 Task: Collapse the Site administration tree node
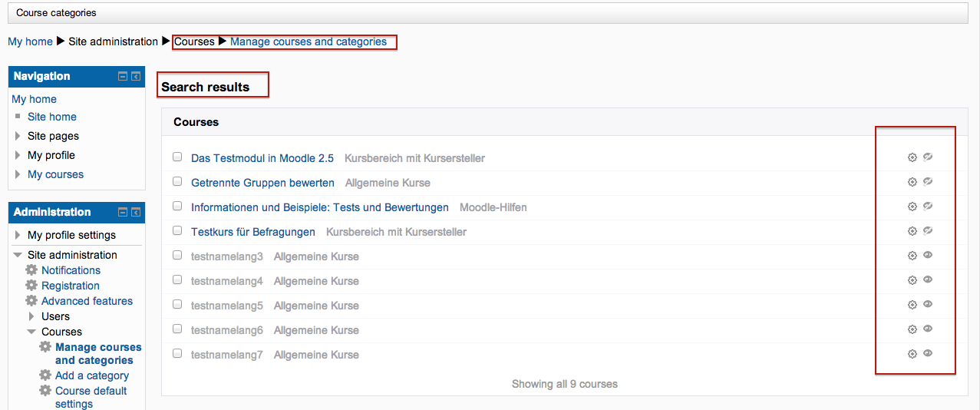click(x=18, y=255)
